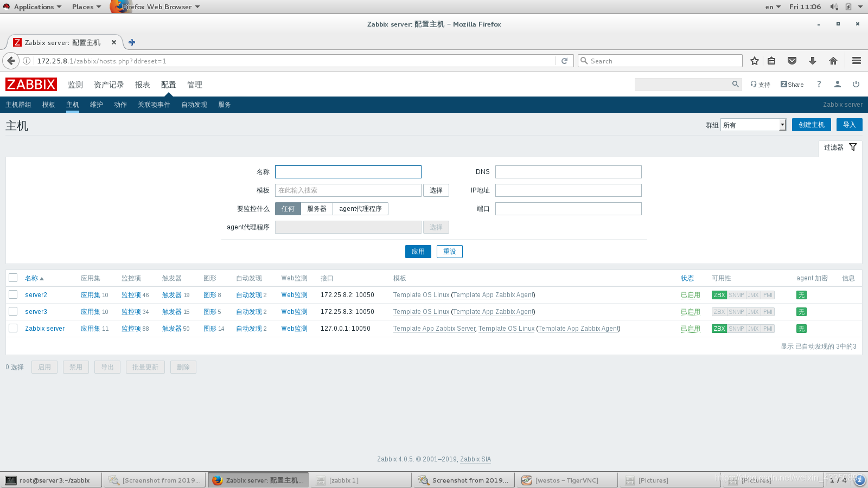The image size is (868, 488).
Task: Go to 自动发现 submenu
Action: tap(194, 105)
